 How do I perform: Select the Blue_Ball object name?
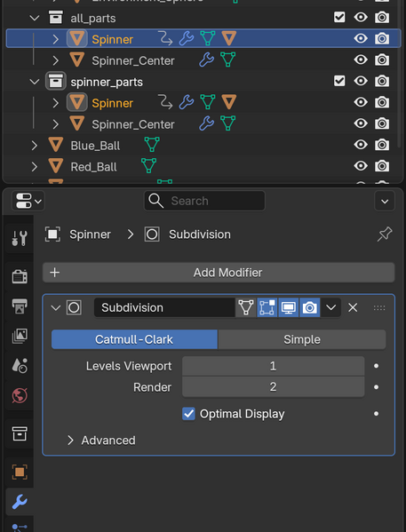pyautogui.click(x=95, y=146)
